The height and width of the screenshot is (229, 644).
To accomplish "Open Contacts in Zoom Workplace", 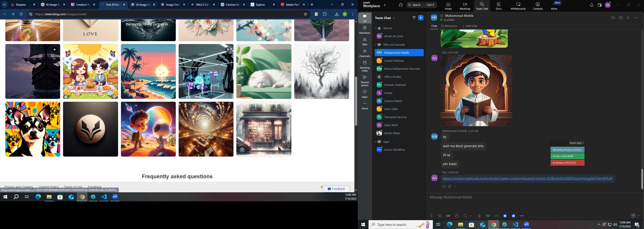I will pyautogui.click(x=538, y=6).
